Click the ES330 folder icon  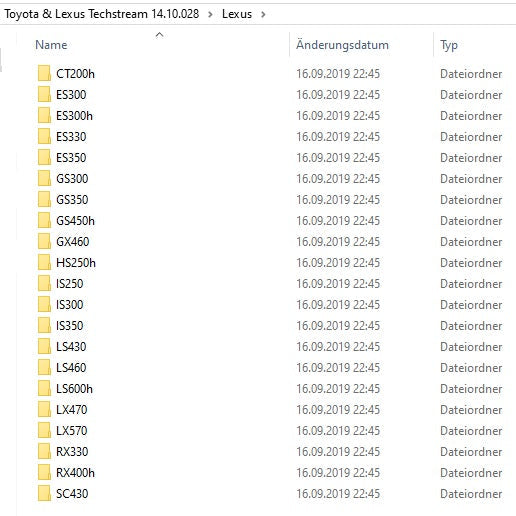click(44, 136)
